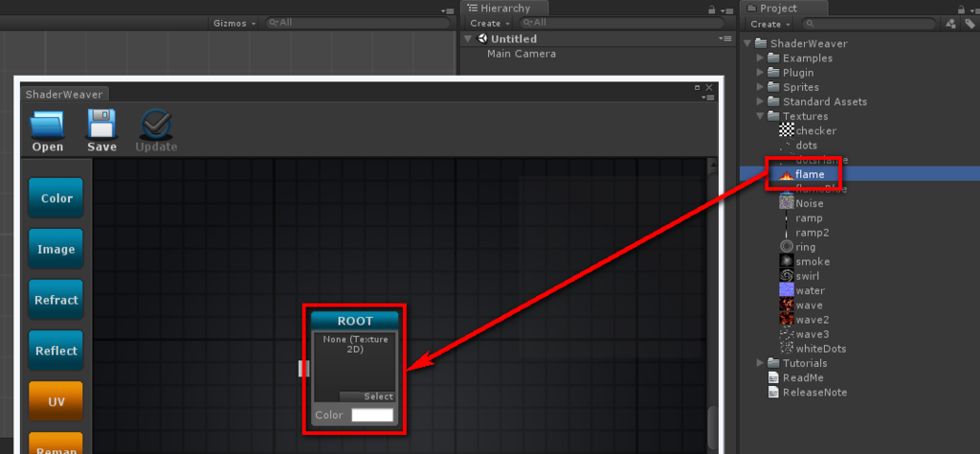Viewport: 980px width, 454px height.
Task: Select the ShaderWeaver window tab
Action: click(64, 94)
